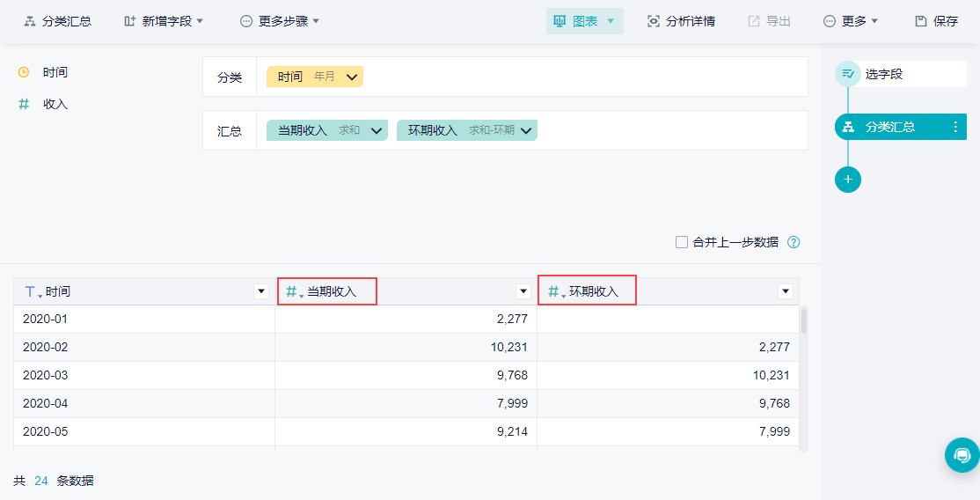Click the 分类汇总 toolbar button
Viewport: 980px width, 500px height.
(57, 21)
